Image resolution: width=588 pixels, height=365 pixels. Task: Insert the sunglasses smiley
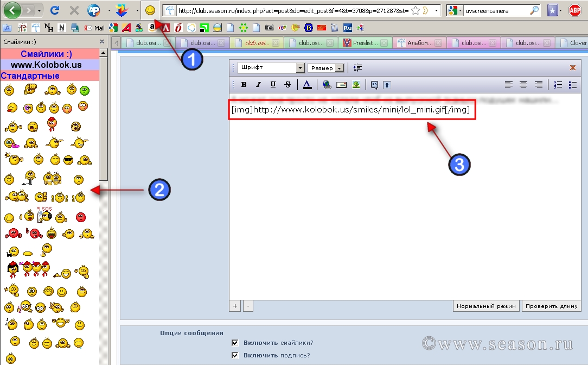pyautogui.click(x=68, y=160)
